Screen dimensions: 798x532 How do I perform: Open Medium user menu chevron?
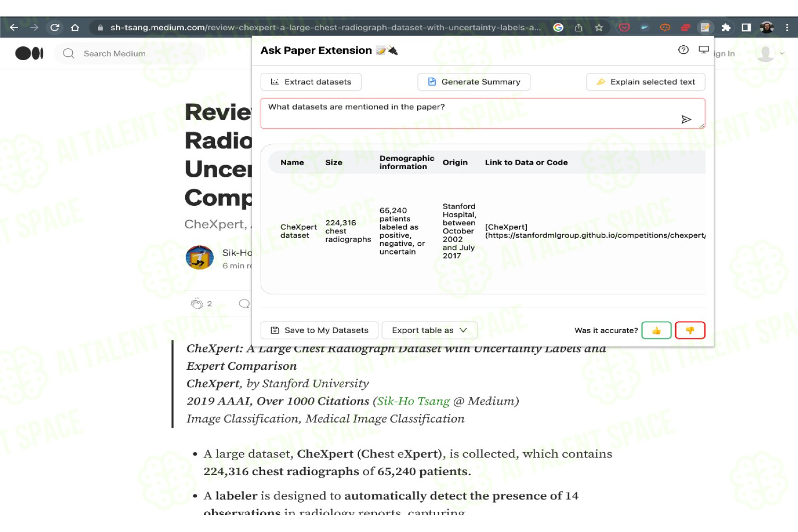(782, 53)
